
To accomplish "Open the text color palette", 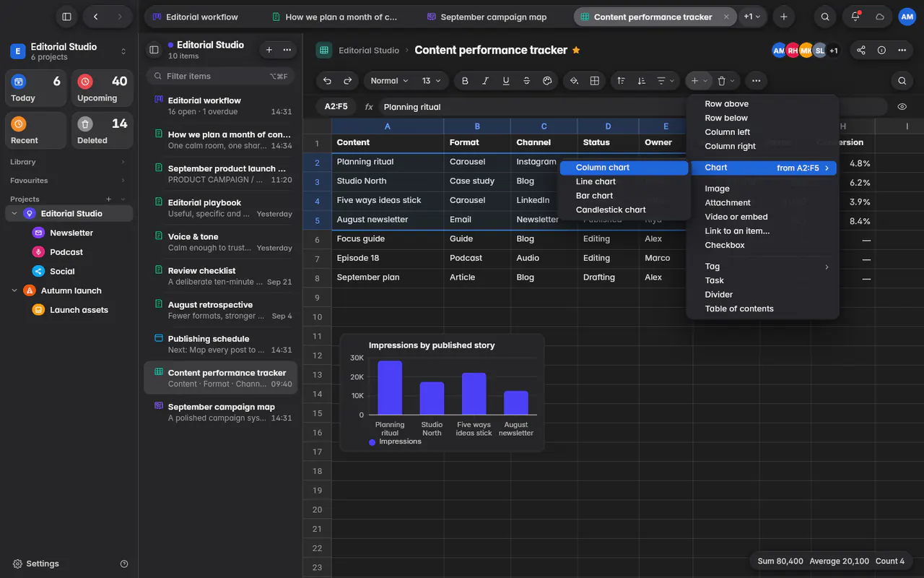I will 547,81.
